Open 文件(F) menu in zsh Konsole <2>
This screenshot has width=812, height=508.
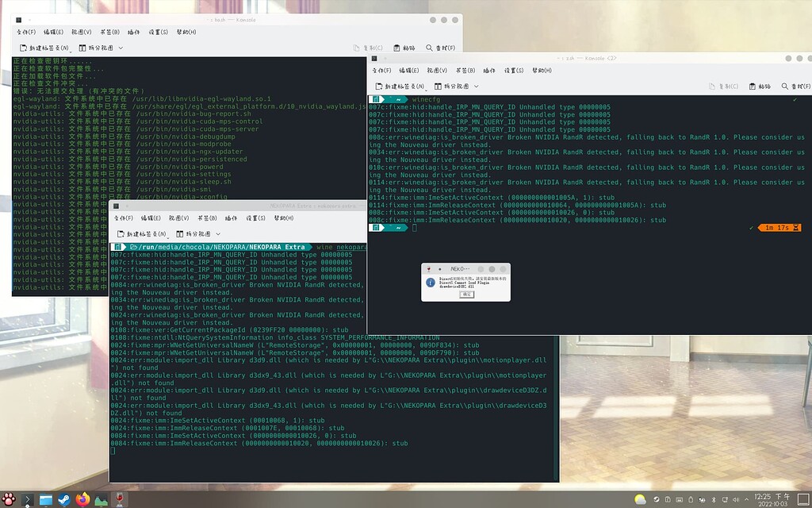pos(381,71)
